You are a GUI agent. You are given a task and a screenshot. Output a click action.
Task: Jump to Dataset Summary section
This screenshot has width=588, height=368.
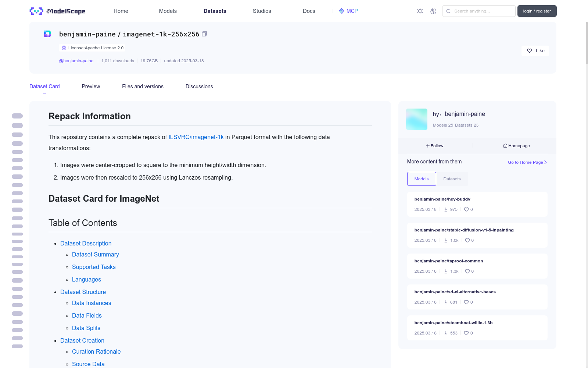point(96,254)
